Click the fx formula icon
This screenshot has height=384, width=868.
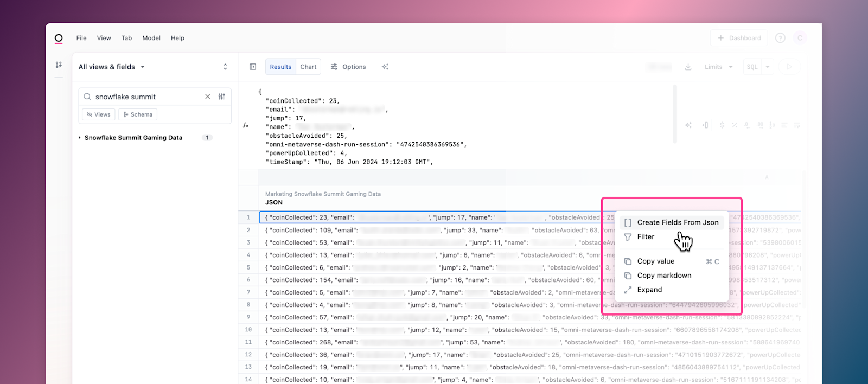point(246,125)
